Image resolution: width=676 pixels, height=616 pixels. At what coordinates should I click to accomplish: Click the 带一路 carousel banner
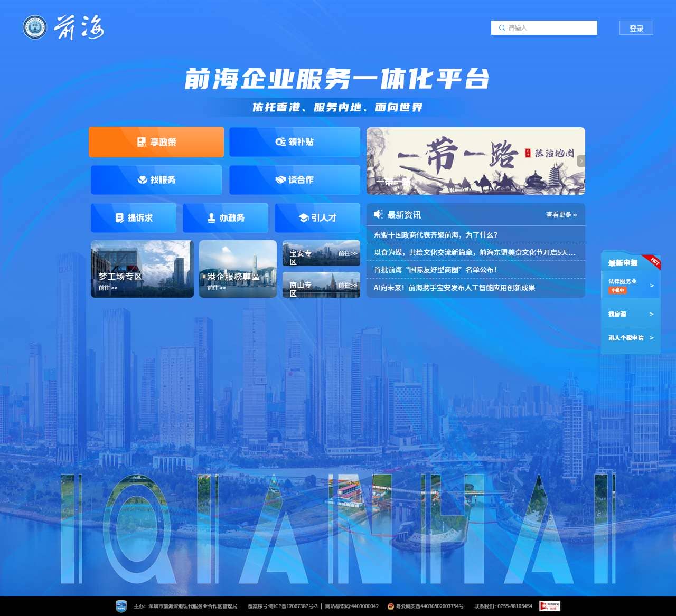tap(475, 160)
